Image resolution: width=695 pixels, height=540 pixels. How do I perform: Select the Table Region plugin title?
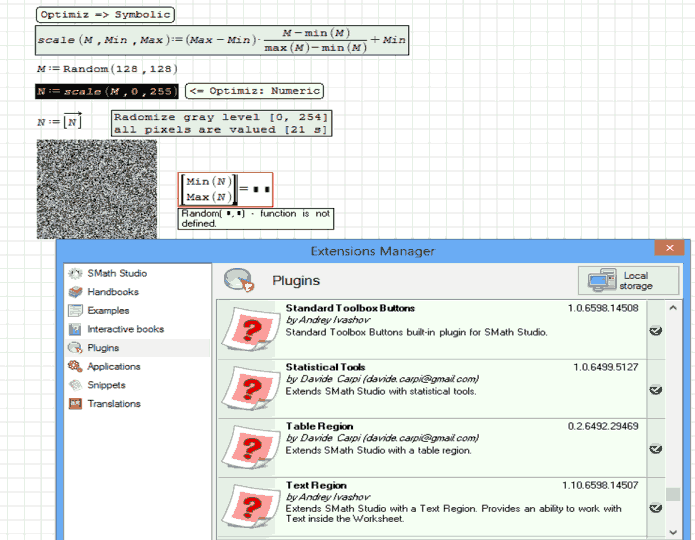pos(319,426)
